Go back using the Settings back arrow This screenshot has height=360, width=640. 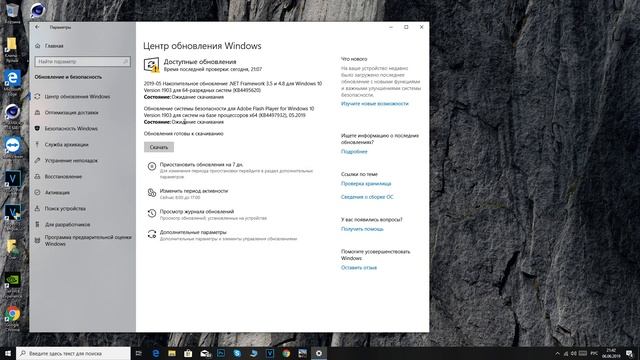click(37, 27)
